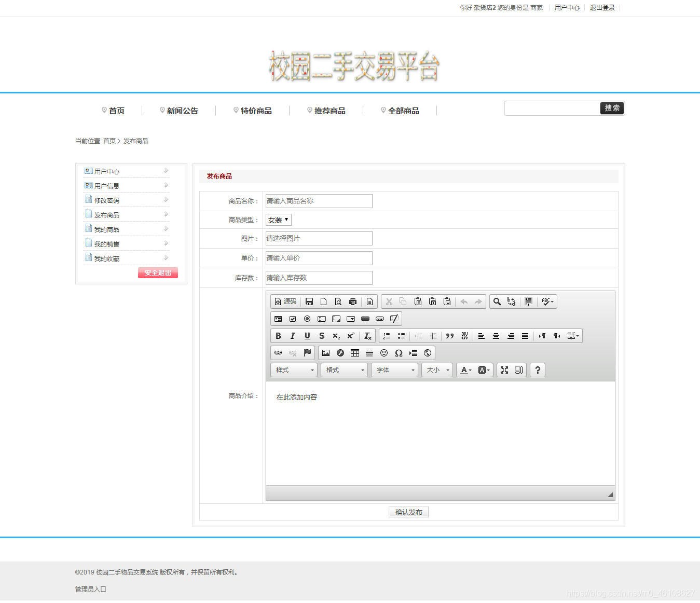Toggle italic formatting
The height and width of the screenshot is (603, 700).
293,336
